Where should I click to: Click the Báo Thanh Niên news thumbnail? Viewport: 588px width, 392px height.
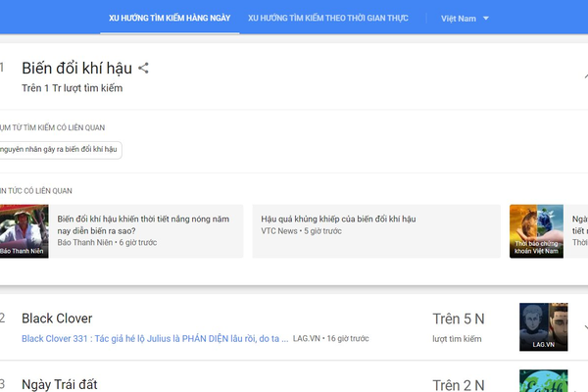click(24, 231)
